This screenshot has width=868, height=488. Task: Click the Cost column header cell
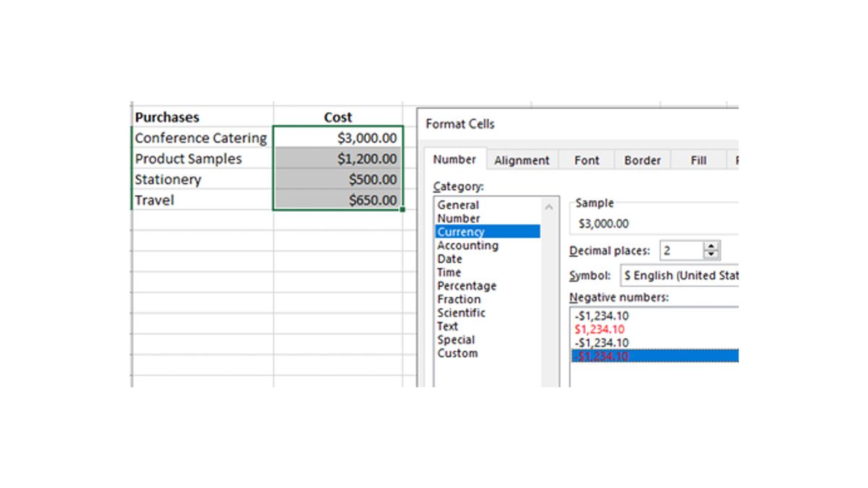click(338, 116)
